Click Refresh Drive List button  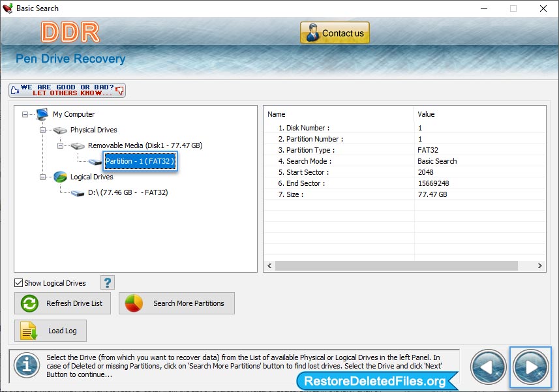(x=63, y=303)
